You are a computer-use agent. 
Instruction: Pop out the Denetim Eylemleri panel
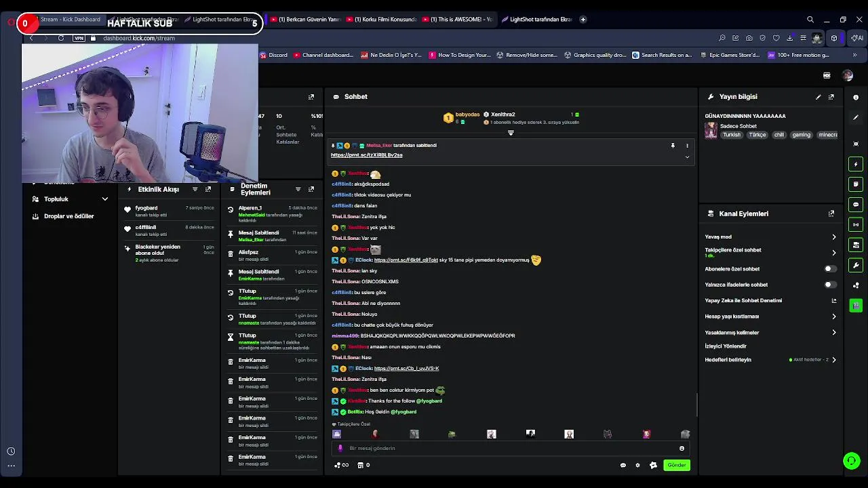[311, 189]
